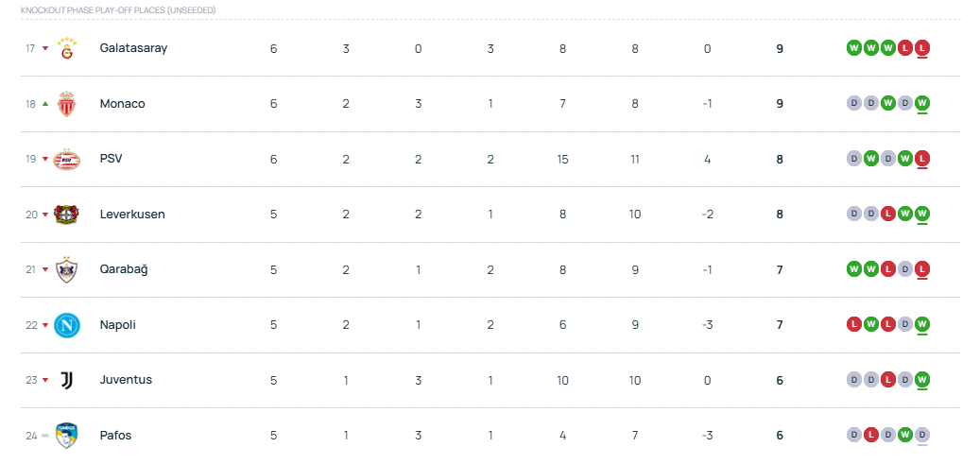This screenshot has width=980, height=464.
Task: Click the Napoli club logo
Action: point(67,325)
